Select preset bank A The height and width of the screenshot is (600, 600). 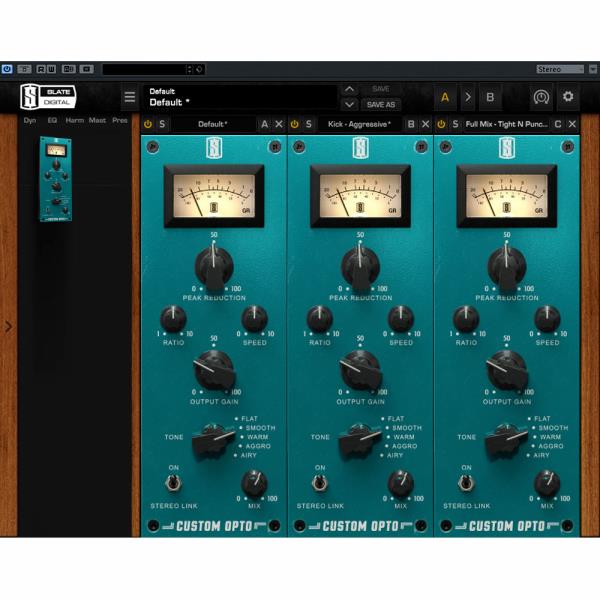tap(445, 97)
